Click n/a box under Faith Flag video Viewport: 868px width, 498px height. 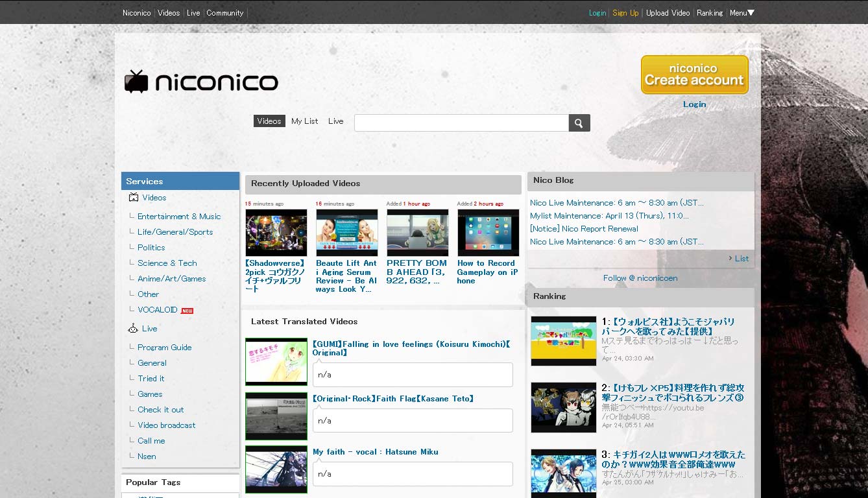tap(413, 421)
